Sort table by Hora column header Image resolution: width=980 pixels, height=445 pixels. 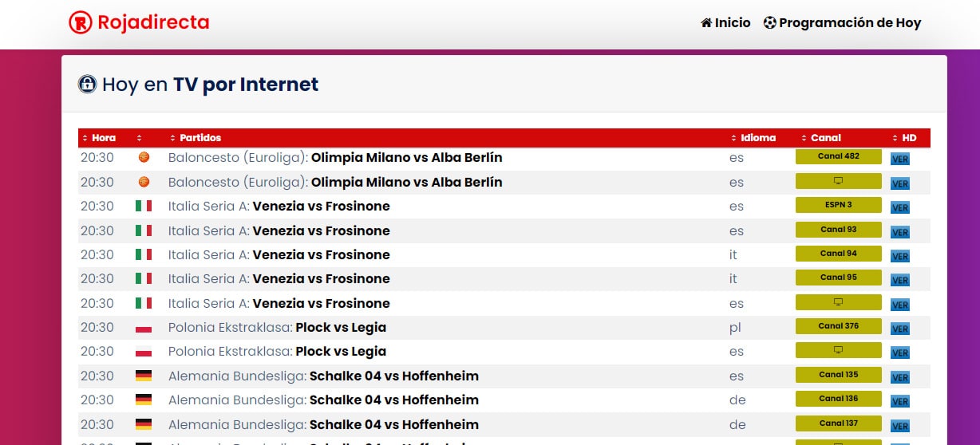[104, 138]
